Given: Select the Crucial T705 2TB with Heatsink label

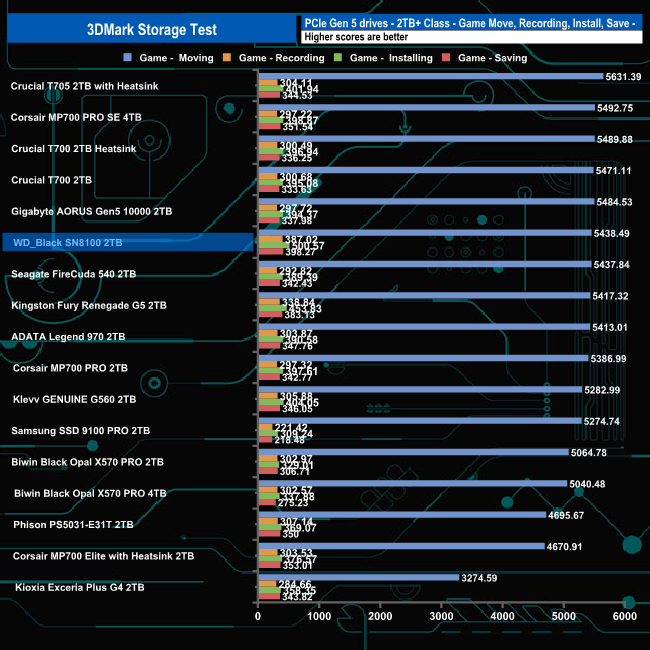Looking at the screenshot, I should point(85,86).
